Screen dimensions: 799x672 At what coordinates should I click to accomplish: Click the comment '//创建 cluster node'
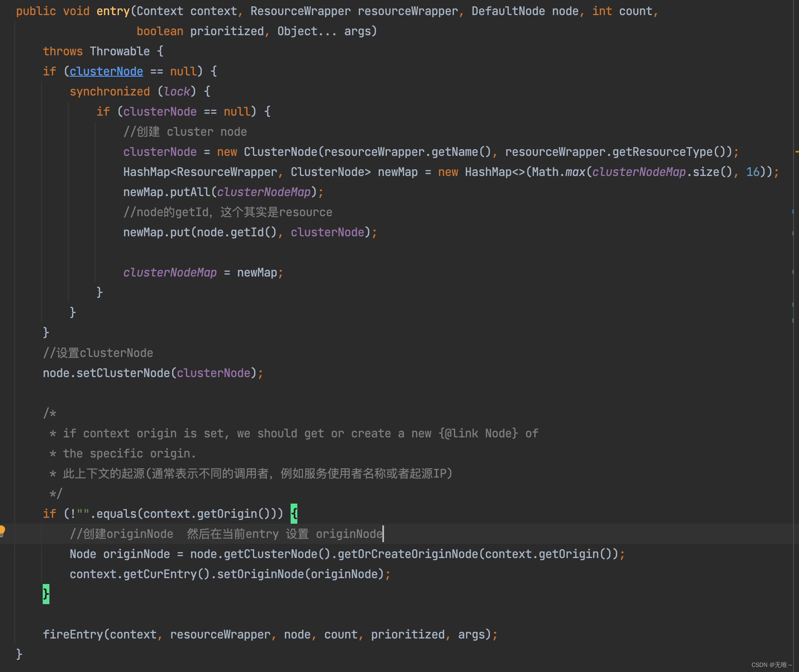[x=185, y=132]
